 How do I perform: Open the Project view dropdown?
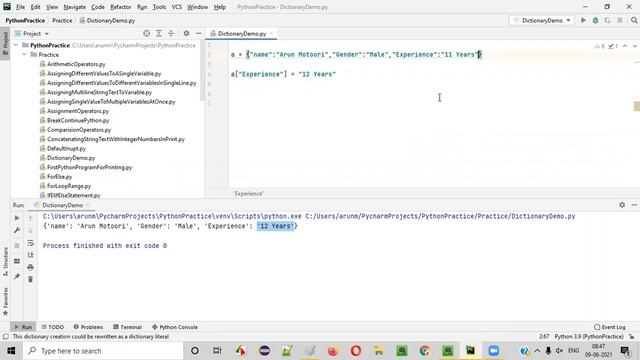pos(32,33)
